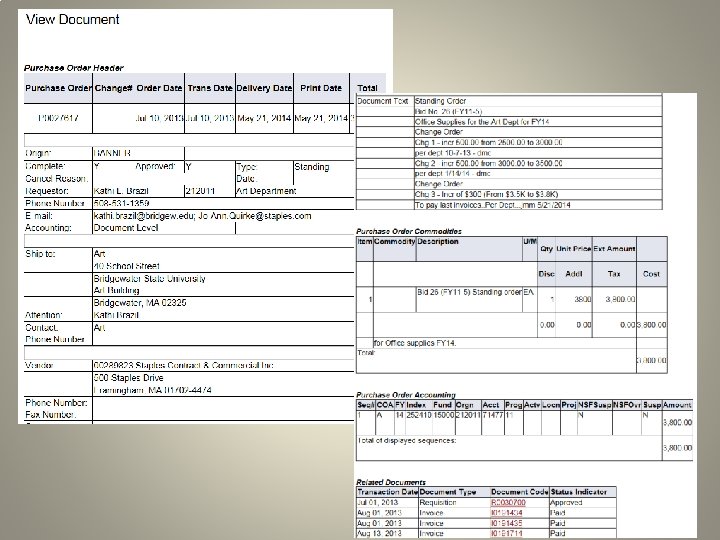This screenshot has width=720, height=540.
Task: Click the 'for Office supplies FY14.' note
Action: (x=415, y=343)
